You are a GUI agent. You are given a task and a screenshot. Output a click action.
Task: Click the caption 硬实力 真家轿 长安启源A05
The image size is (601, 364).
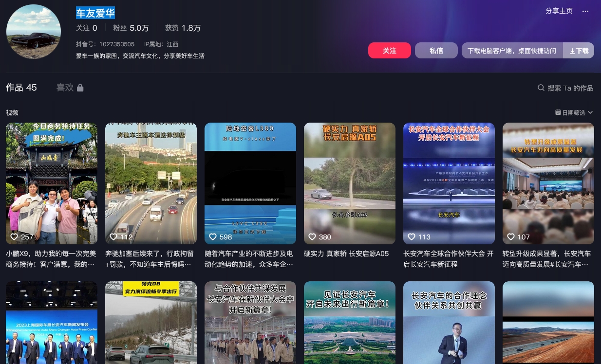click(346, 254)
